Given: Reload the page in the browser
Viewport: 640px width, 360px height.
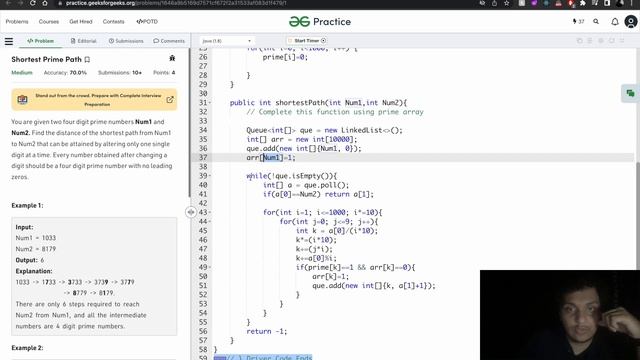Looking at the screenshot, I should [33, 3].
